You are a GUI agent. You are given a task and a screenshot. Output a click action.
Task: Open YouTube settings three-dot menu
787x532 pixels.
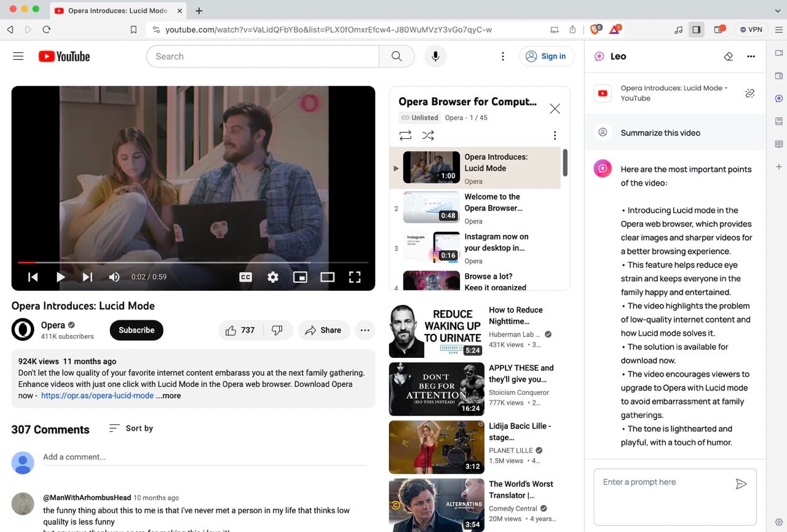point(503,57)
